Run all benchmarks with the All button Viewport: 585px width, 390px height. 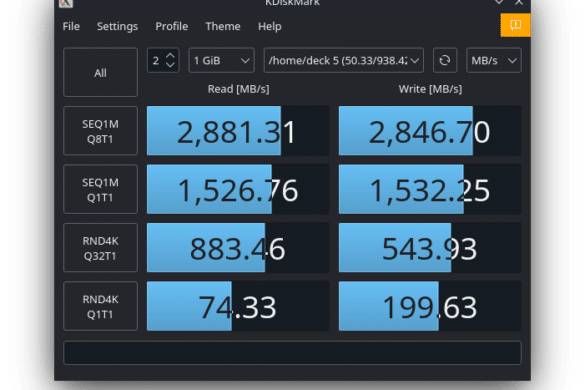[x=100, y=72]
